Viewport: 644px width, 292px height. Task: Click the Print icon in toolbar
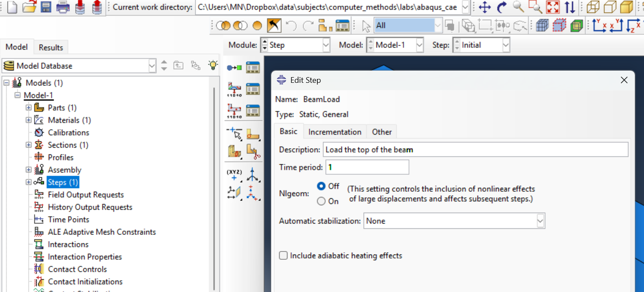coord(63,7)
